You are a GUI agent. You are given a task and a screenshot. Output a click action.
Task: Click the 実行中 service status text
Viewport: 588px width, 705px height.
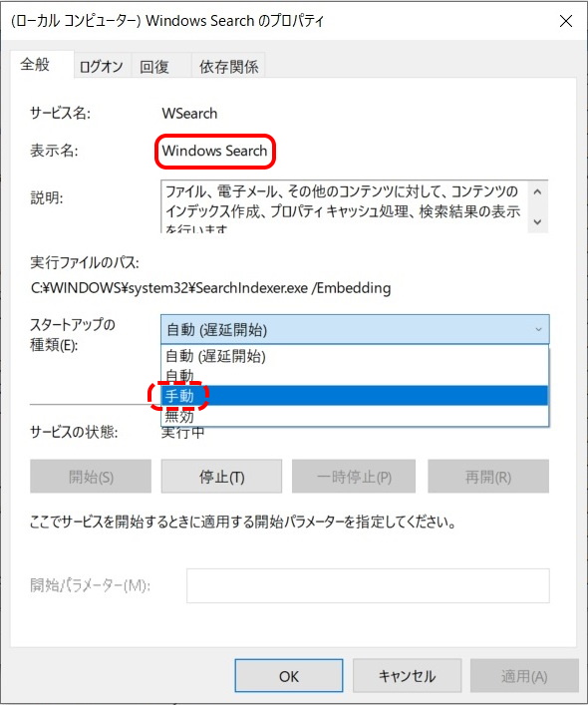tap(182, 433)
